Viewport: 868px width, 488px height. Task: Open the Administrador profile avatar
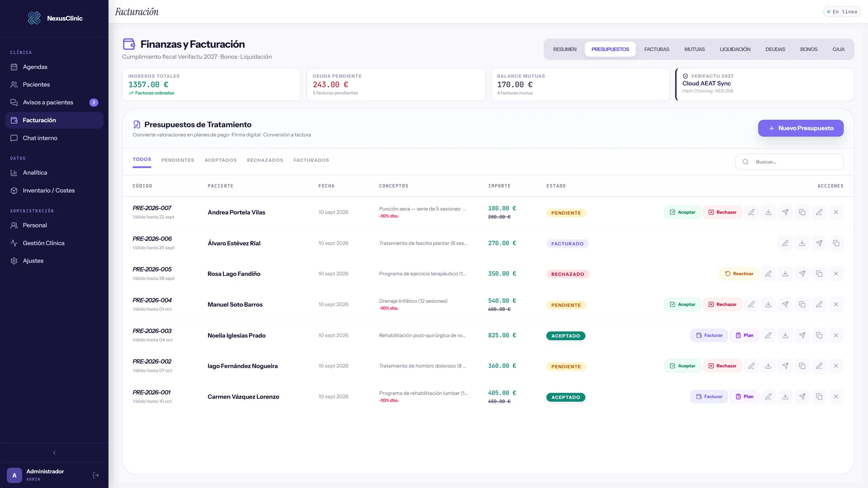[x=14, y=475]
